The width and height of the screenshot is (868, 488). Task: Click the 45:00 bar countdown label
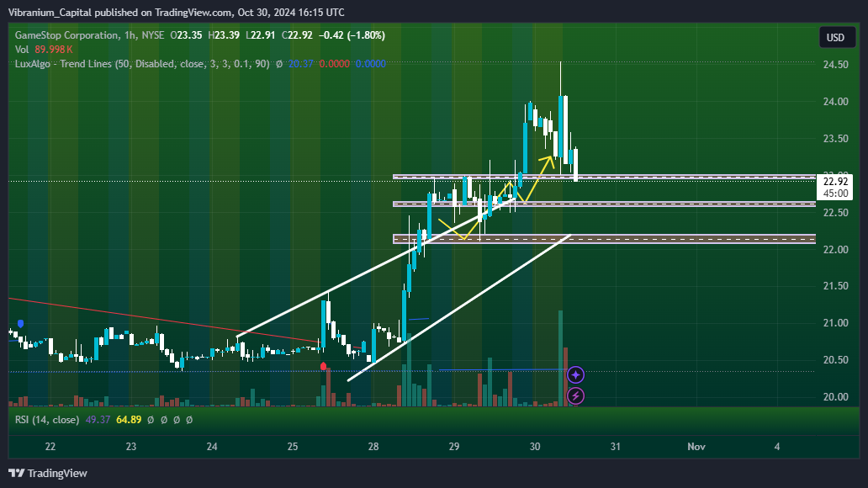[835, 194]
